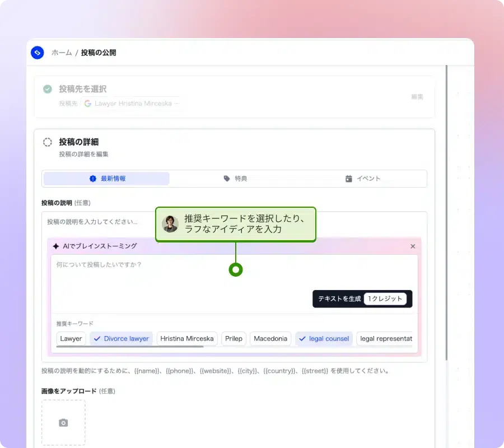Click the keyword list horizontal scrollbar
Screen dimensions: 504x448
[130, 347]
